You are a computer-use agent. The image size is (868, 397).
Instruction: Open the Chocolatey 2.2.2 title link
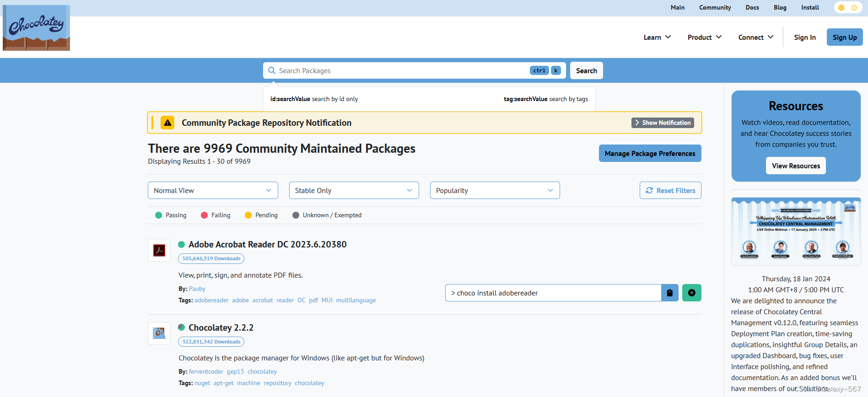coord(221,327)
